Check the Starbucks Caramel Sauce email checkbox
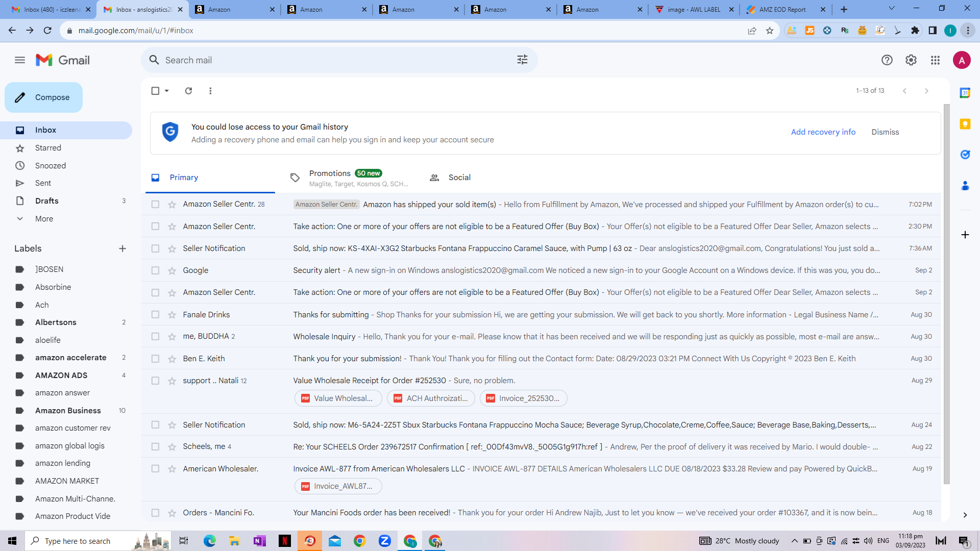Screen dimensions: 980x551 tap(155, 248)
